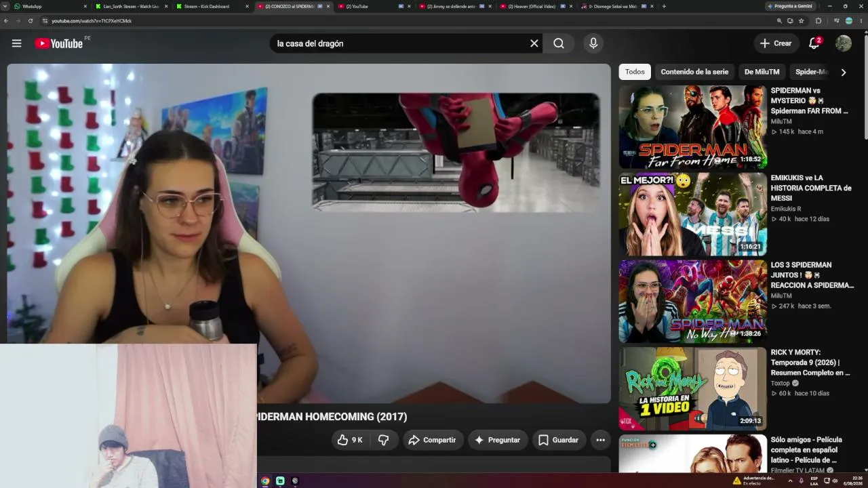The width and height of the screenshot is (868, 488).
Task: Select the Contenido de la serie chip
Action: pos(694,72)
